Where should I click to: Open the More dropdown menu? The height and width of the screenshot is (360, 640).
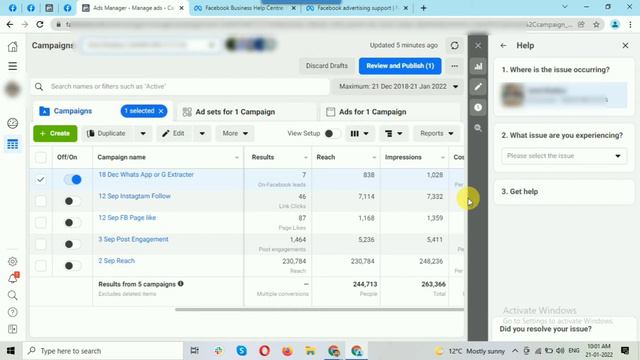(235, 133)
